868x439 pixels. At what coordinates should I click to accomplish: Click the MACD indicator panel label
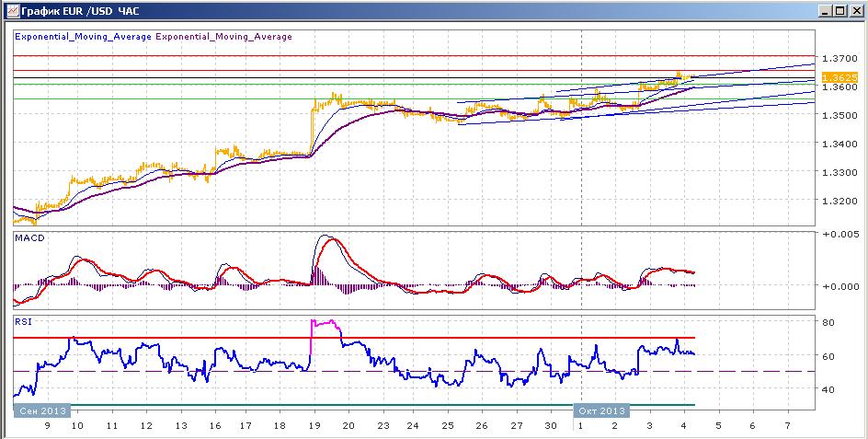(x=29, y=238)
